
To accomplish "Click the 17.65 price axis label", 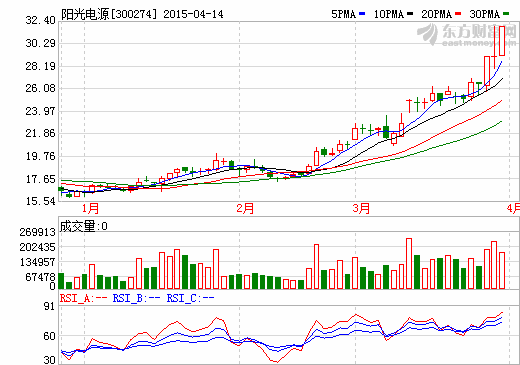I will [40, 179].
